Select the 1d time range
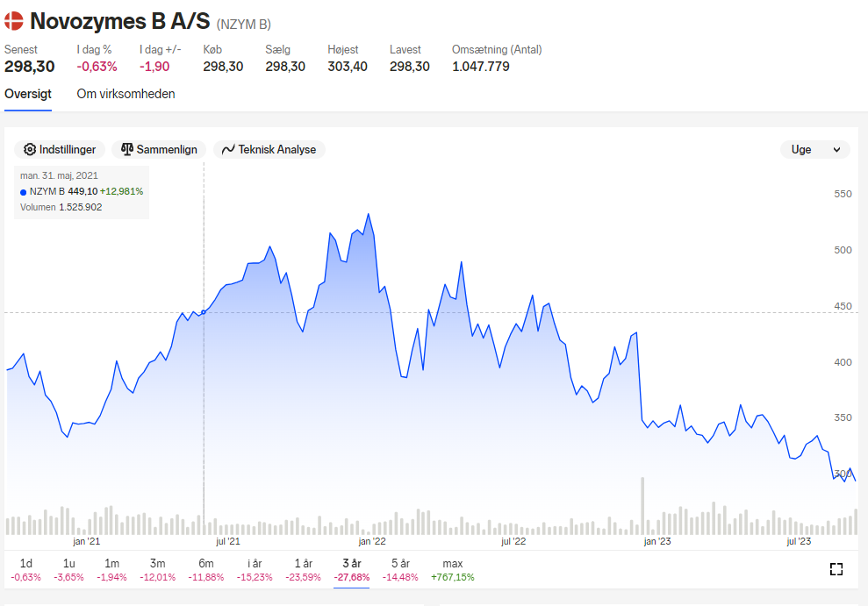The height and width of the screenshot is (606, 868). tap(26, 569)
